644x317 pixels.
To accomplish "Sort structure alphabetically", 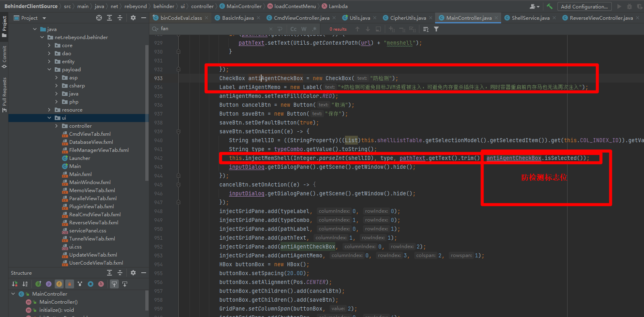I will pos(25,284).
